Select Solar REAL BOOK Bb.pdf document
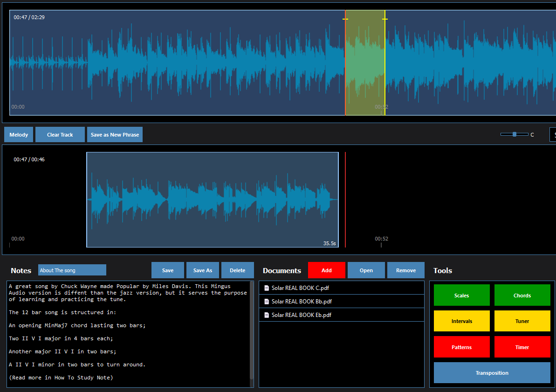 302,302
